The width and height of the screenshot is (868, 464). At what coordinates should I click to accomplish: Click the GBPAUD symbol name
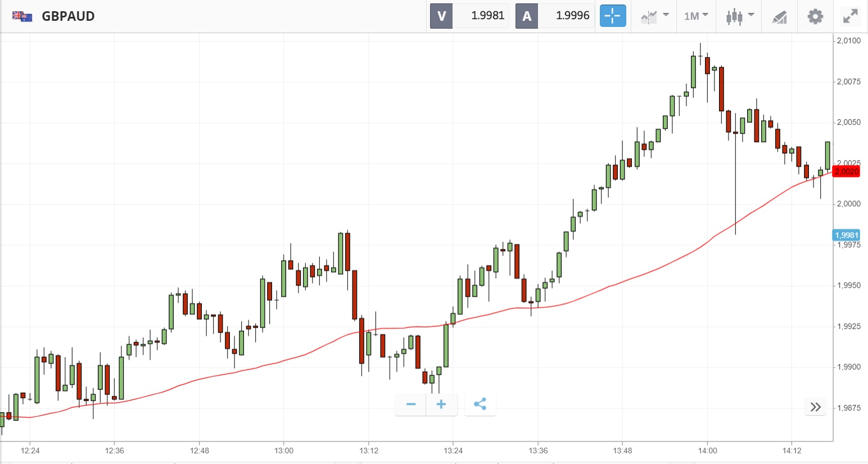[68, 16]
